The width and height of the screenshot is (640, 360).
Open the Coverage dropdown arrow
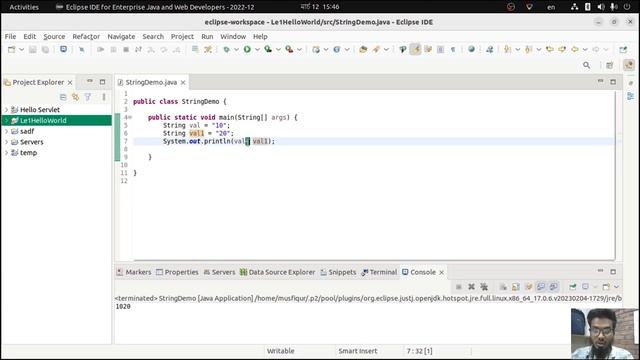click(x=278, y=49)
